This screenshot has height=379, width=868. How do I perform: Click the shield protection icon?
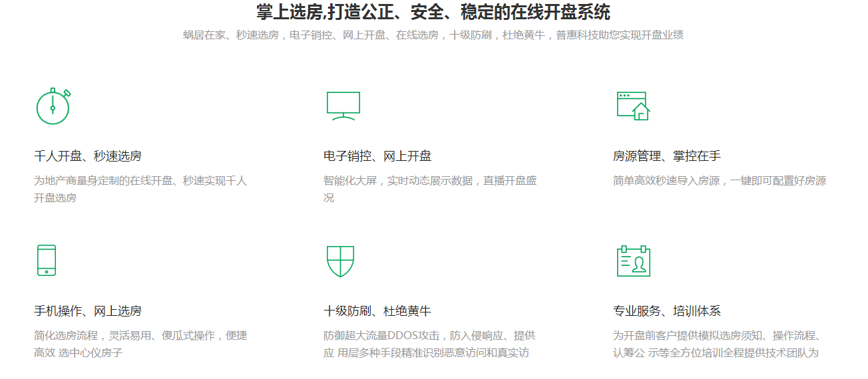[340, 261]
